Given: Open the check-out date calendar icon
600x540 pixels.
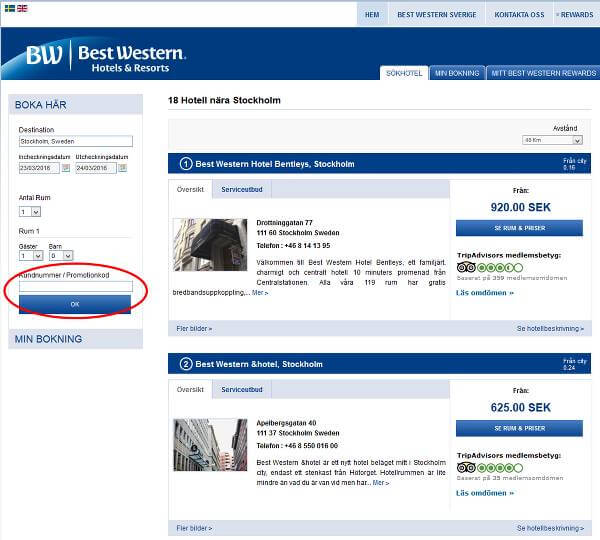Looking at the screenshot, I should 123,168.
